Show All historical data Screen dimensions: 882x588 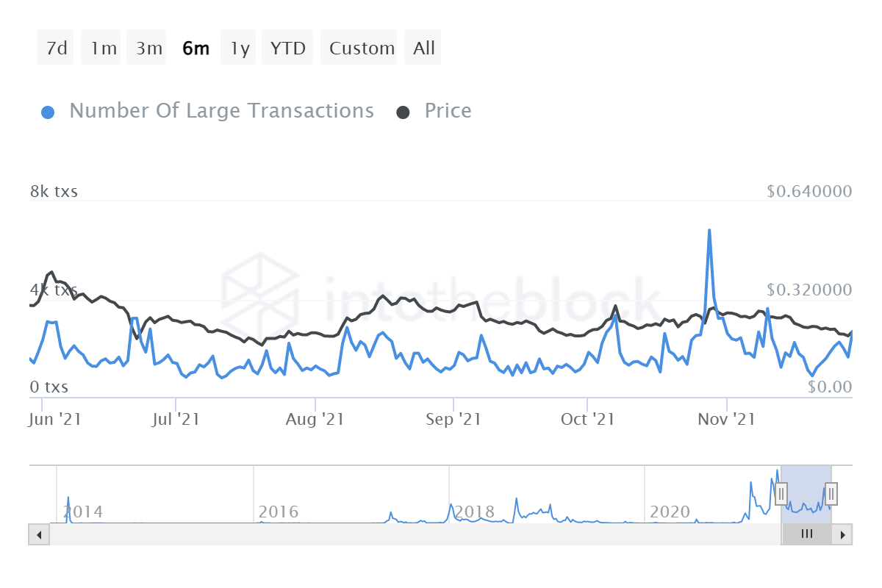(x=423, y=47)
